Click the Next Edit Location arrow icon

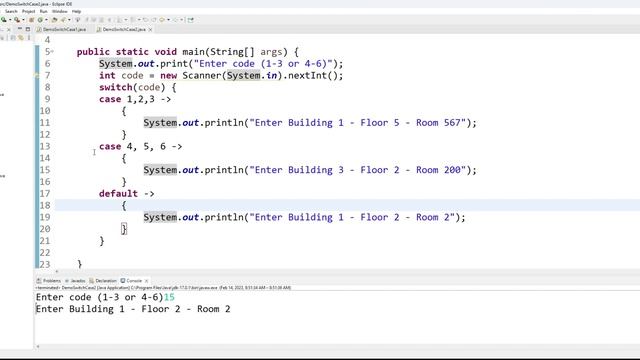154,20
